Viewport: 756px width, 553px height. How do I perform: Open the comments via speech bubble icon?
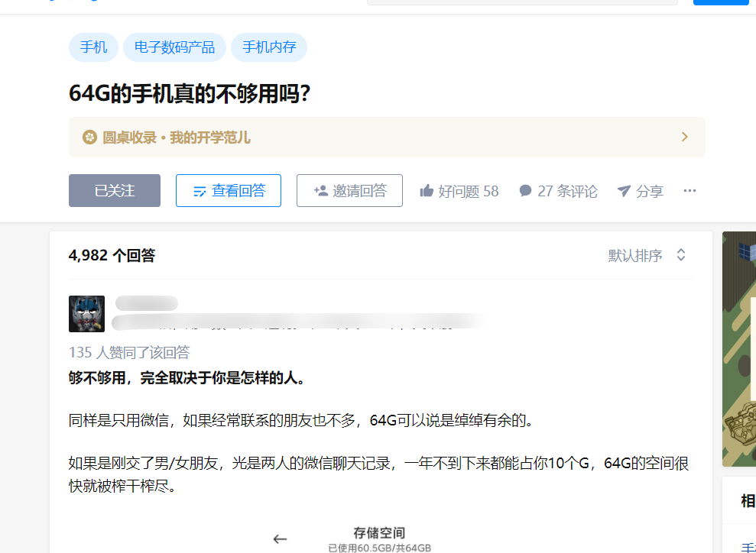(524, 190)
